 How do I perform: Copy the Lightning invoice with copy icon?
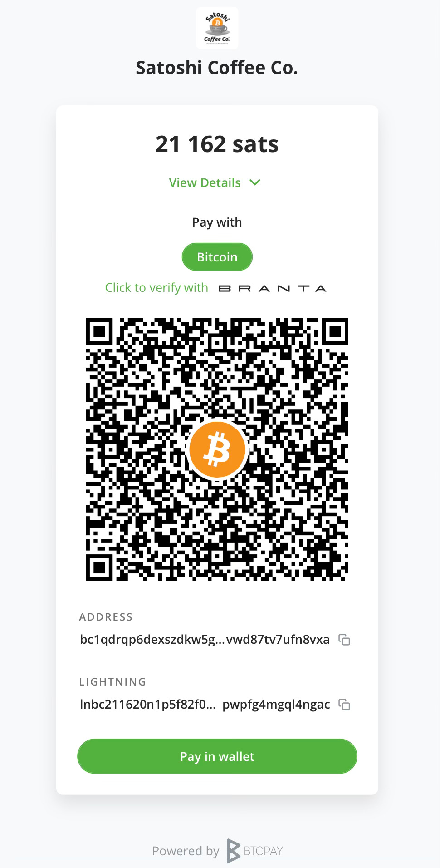[344, 705]
